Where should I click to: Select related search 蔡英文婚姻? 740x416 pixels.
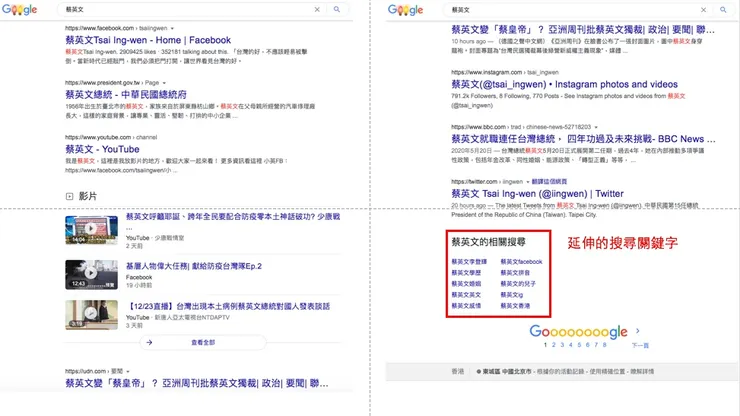(466, 284)
